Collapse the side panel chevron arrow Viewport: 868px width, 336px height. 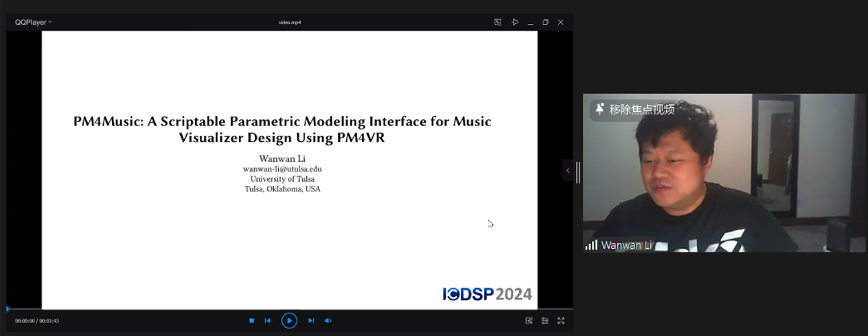point(567,170)
